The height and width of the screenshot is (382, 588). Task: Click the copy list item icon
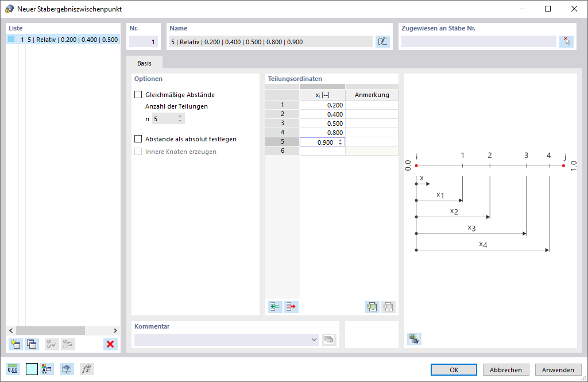32,344
